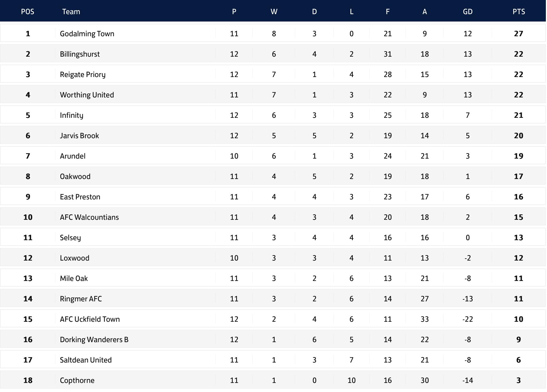This screenshot has width=547, height=392.
Task: Open the Infinity team link
Action: point(71,115)
